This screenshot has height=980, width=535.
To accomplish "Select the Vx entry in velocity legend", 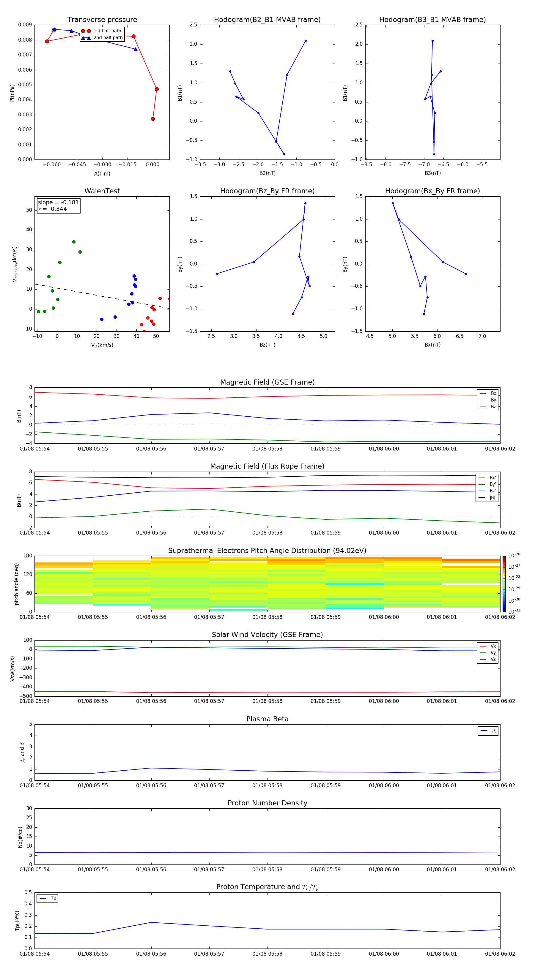I will point(488,646).
